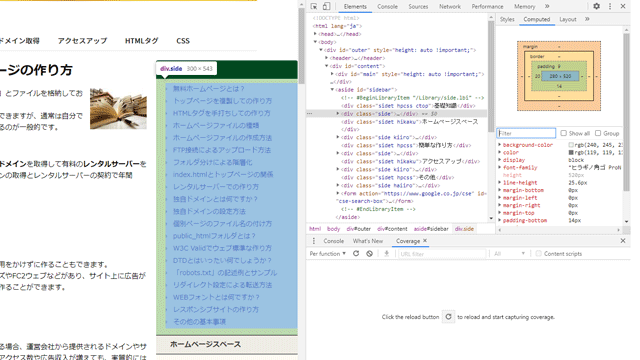Toggle the device toolbar icon

[x=326, y=6]
